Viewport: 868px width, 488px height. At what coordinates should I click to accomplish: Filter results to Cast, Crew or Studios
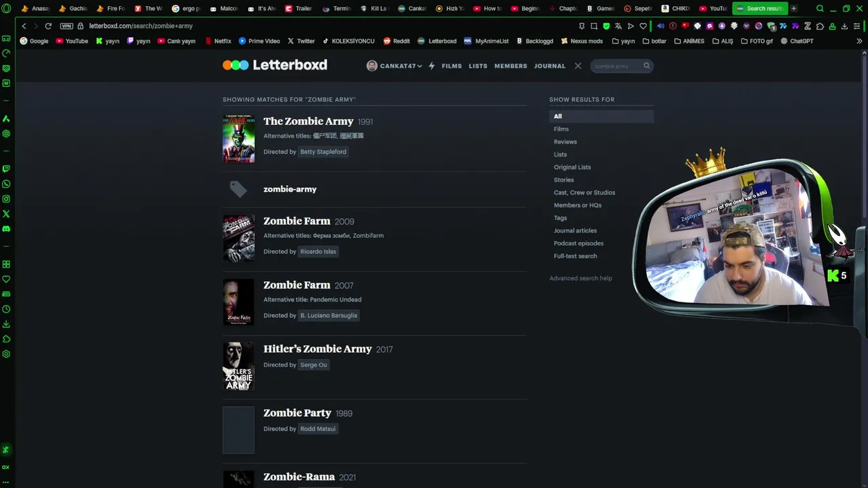[x=585, y=192]
